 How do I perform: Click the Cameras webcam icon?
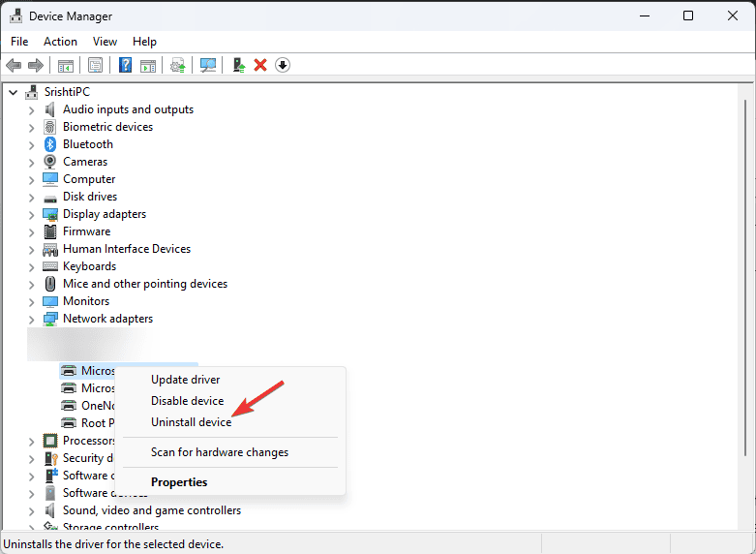50,162
